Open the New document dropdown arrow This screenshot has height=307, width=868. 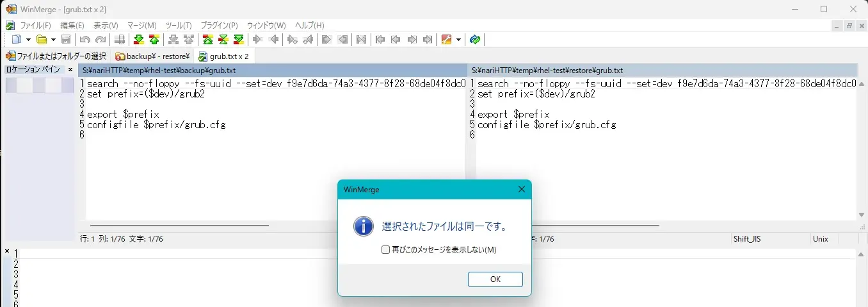pos(28,40)
